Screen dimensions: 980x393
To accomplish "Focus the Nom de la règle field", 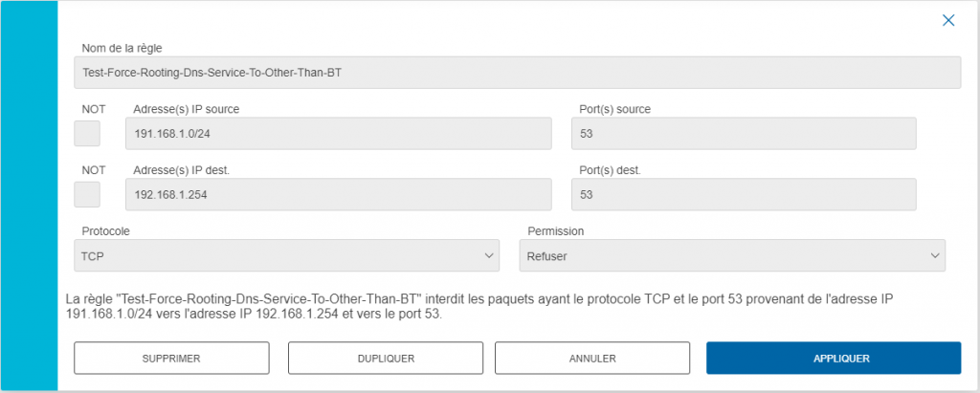I will click(518, 73).
